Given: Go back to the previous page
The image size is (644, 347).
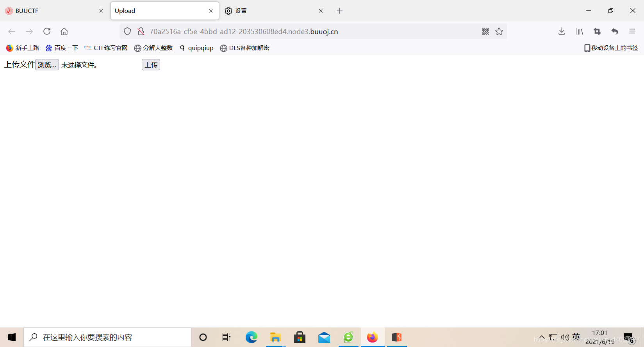Looking at the screenshot, I should click(x=12, y=32).
